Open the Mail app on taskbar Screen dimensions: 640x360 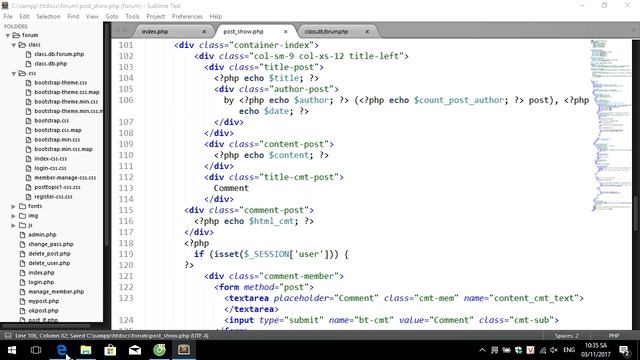(x=135, y=350)
